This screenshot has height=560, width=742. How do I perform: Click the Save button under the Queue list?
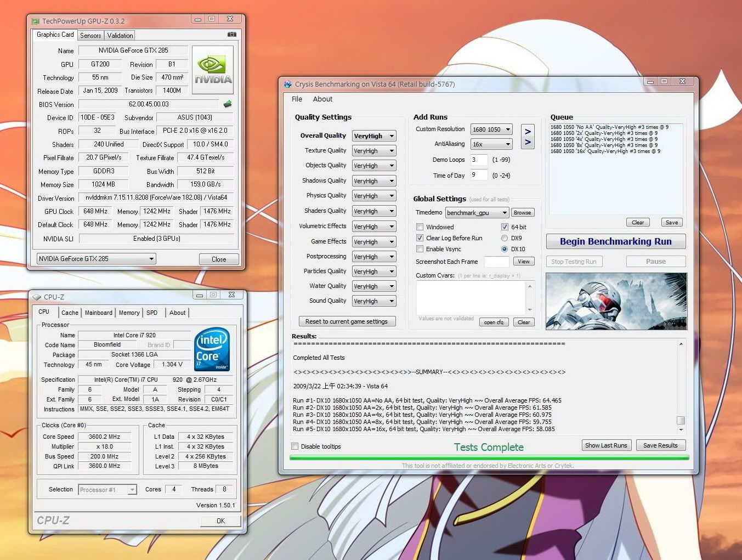[x=672, y=222]
